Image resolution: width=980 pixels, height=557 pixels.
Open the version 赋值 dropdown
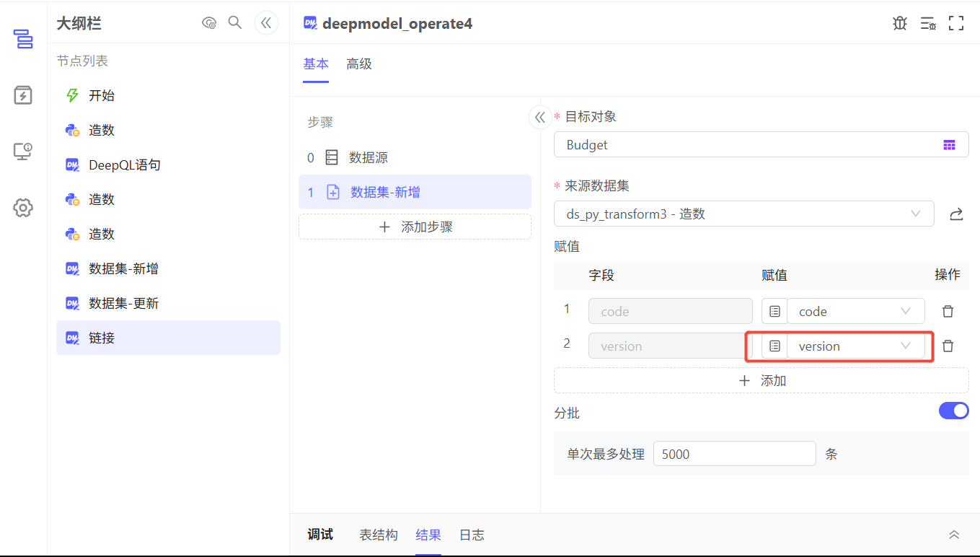tap(856, 346)
